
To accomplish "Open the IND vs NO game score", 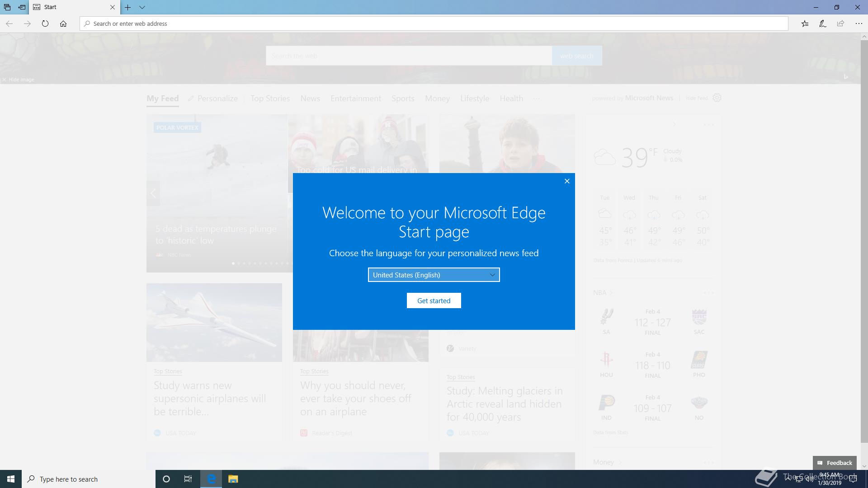I will tap(652, 408).
